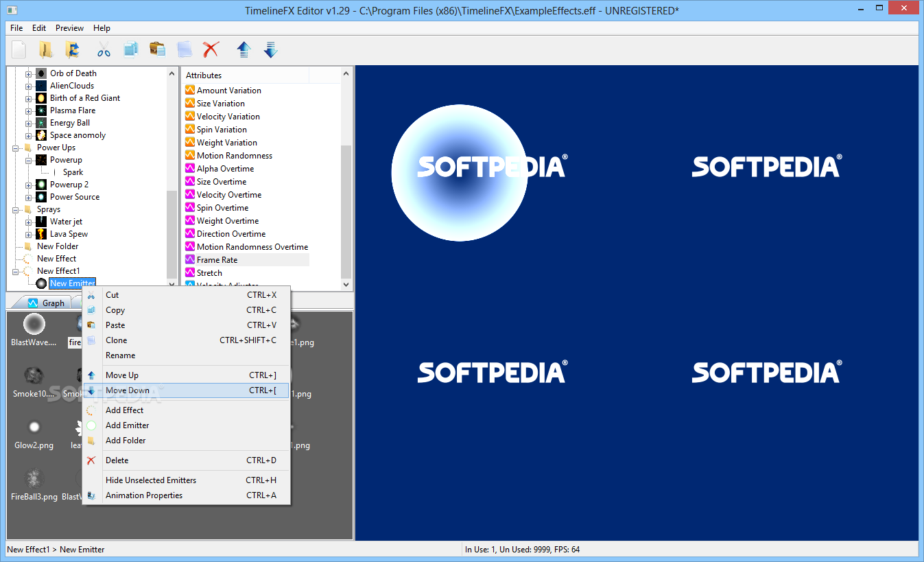Choose Clone from the context menu
Viewport: 924px width, 562px height.
[186, 340]
